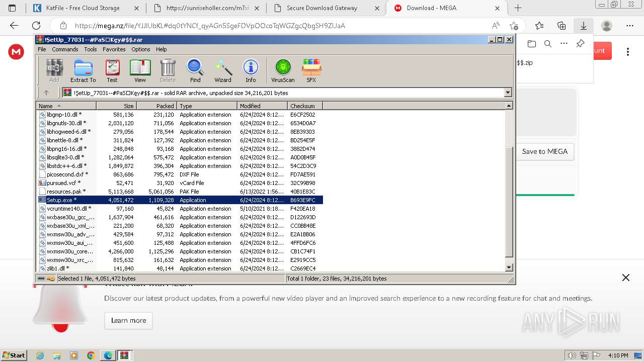Select zlib1.dll file row
This screenshot has width=644, height=362.
click(x=180, y=268)
